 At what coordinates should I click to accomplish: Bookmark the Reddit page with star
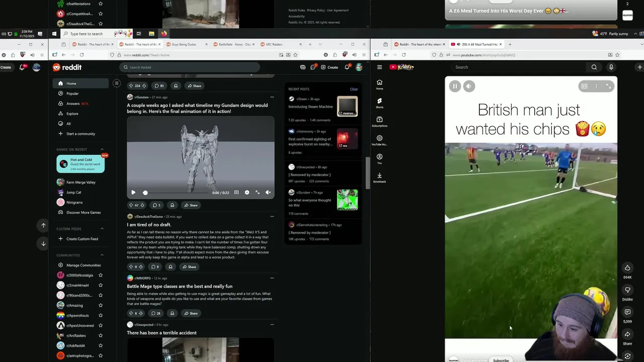click(x=295, y=55)
